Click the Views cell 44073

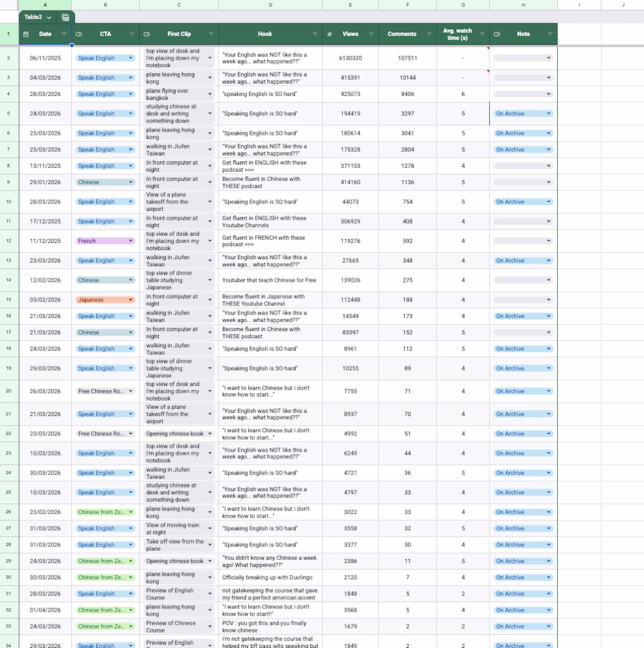[x=351, y=202]
